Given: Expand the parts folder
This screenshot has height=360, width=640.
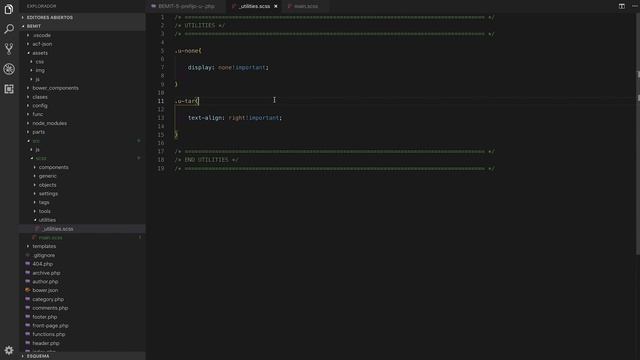Looking at the screenshot, I should (38, 132).
